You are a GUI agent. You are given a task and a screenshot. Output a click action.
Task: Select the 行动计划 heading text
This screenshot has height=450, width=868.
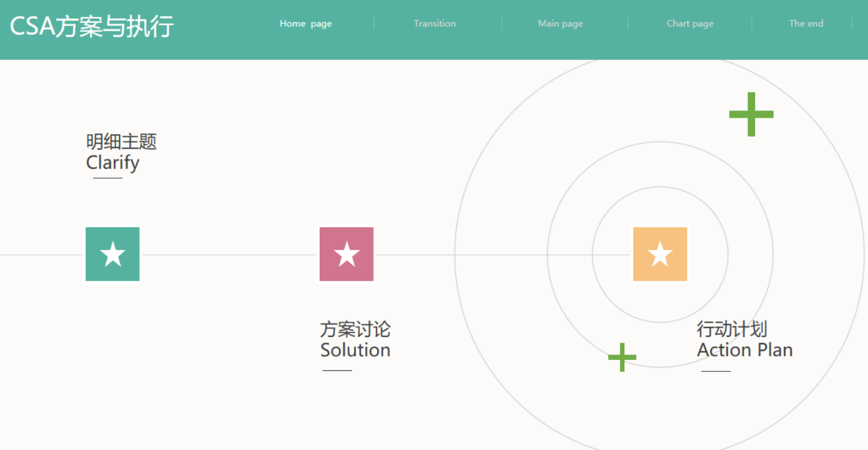[732, 330]
